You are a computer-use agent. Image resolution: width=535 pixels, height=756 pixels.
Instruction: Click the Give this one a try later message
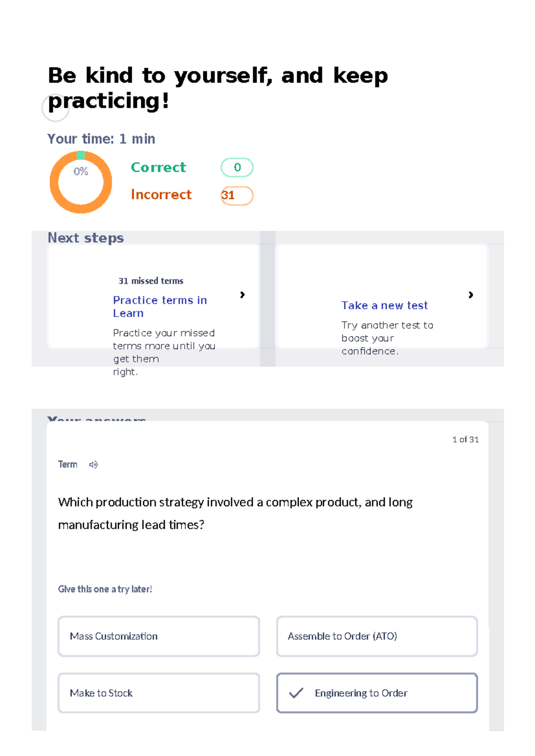pos(105,589)
